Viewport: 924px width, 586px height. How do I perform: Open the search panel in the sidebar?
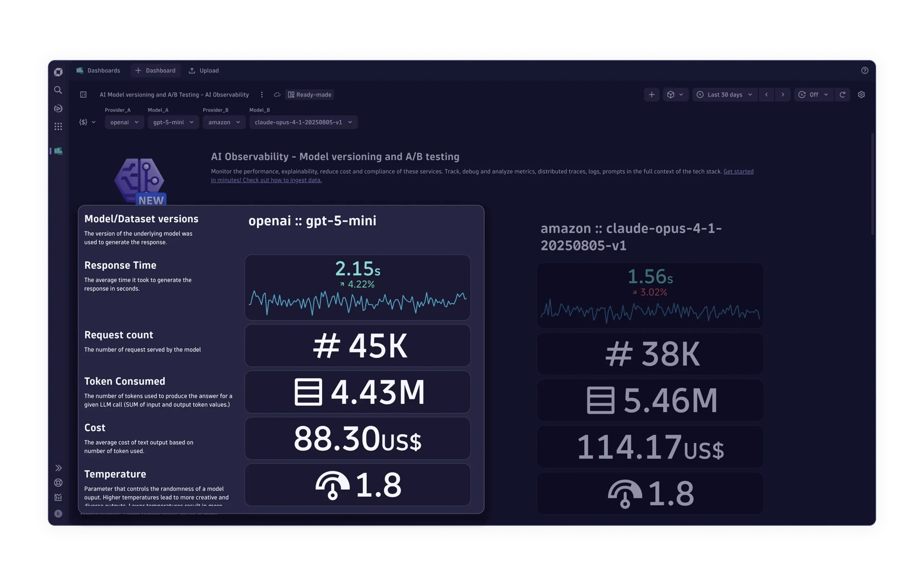pos(58,90)
